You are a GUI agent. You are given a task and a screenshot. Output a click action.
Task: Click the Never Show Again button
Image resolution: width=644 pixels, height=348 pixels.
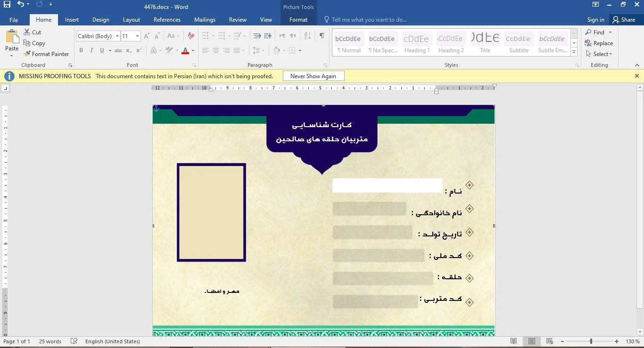point(314,76)
